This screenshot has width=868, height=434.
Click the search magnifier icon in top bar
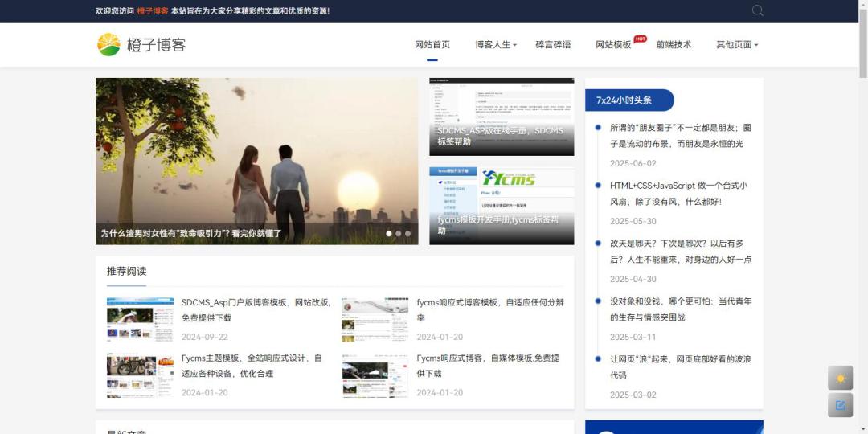click(x=757, y=10)
